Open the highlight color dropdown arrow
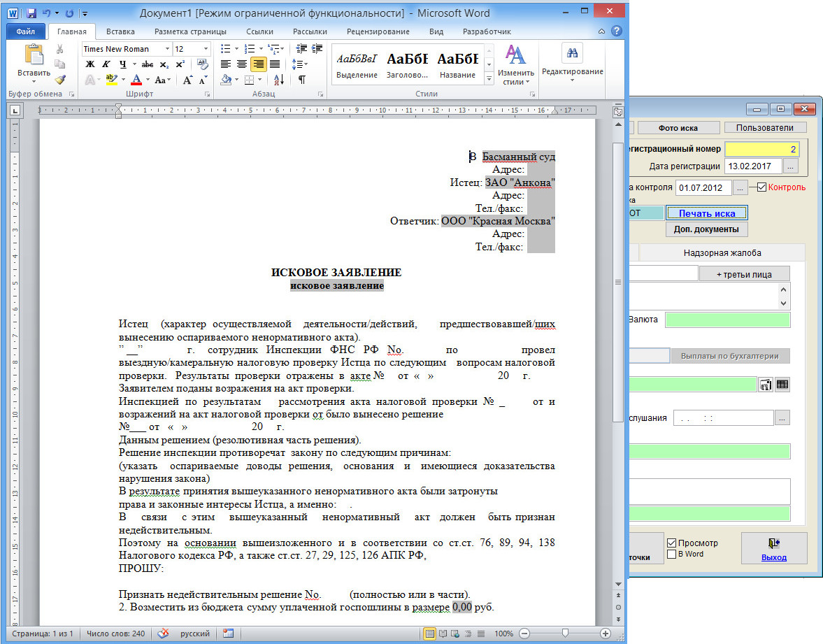Viewport: 823px width, 644px height. point(123,80)
